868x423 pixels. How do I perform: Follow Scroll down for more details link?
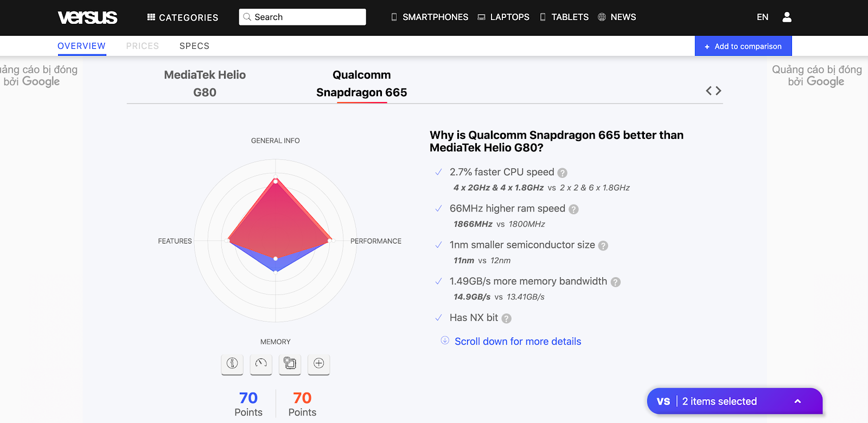coord(518,341)
